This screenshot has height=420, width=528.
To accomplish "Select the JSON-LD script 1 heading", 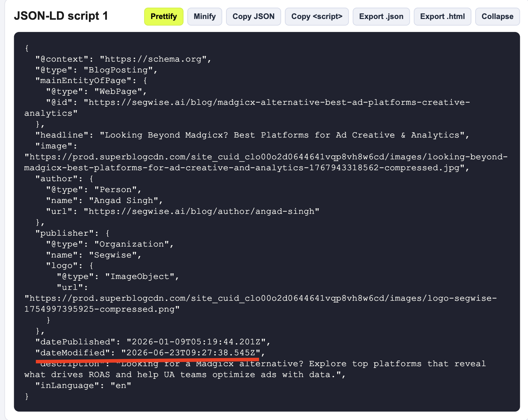I will coord(61,16).
